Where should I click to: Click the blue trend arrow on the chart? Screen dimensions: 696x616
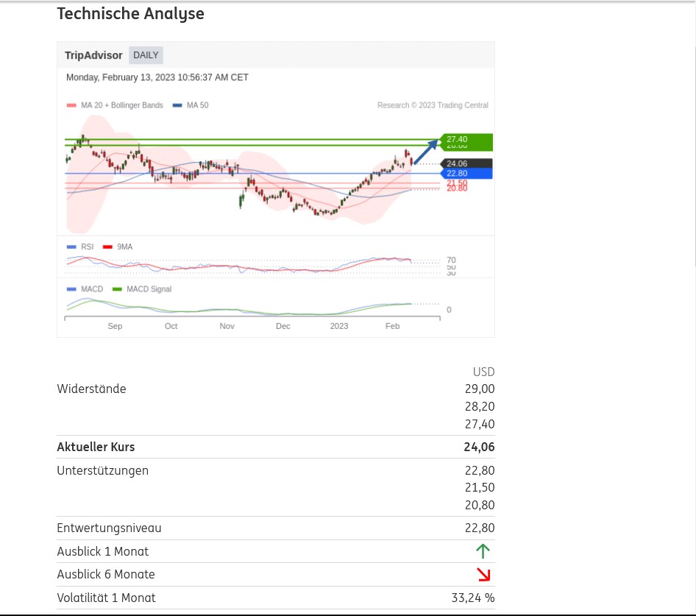click(425, 151)
